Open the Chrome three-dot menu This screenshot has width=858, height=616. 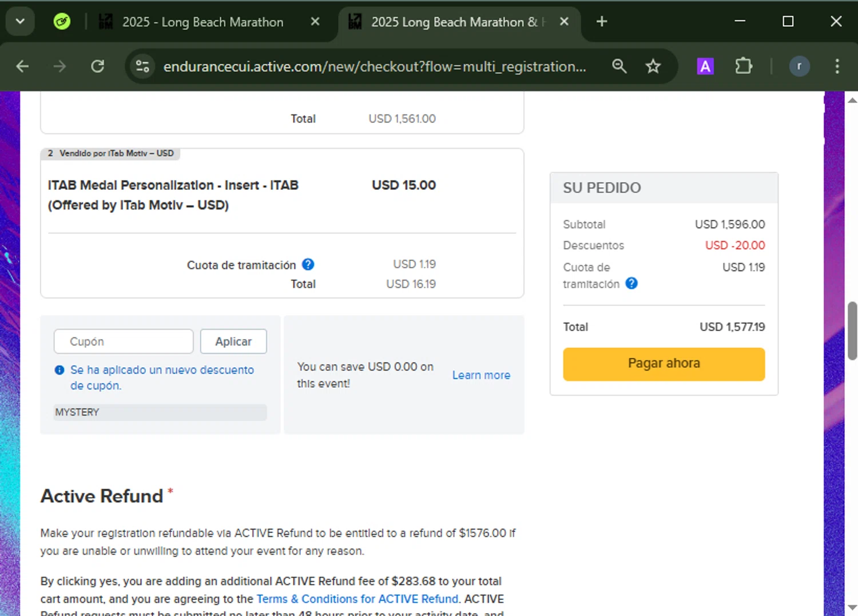pyautogui.click(x=837, y=66)
